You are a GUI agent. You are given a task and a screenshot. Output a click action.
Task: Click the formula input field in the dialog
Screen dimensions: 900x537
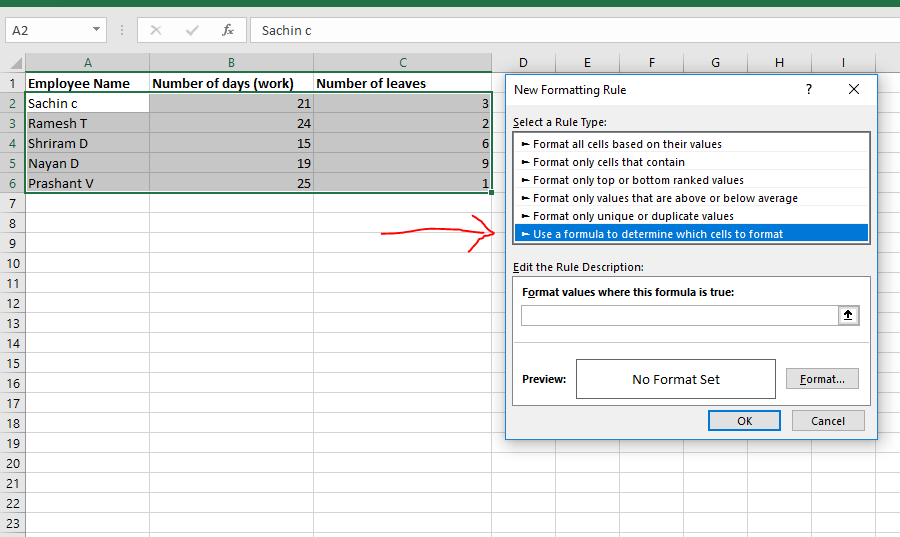(680, 316)
